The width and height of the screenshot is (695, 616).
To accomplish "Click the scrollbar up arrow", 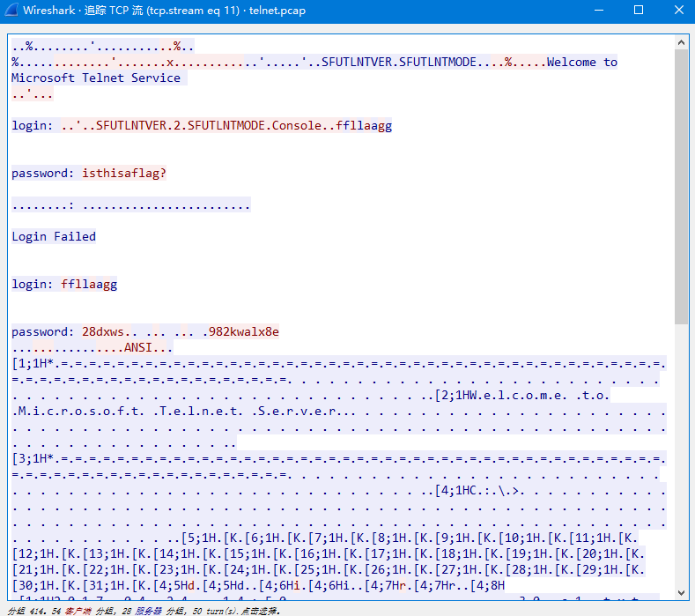I will (x=681, y=42).
